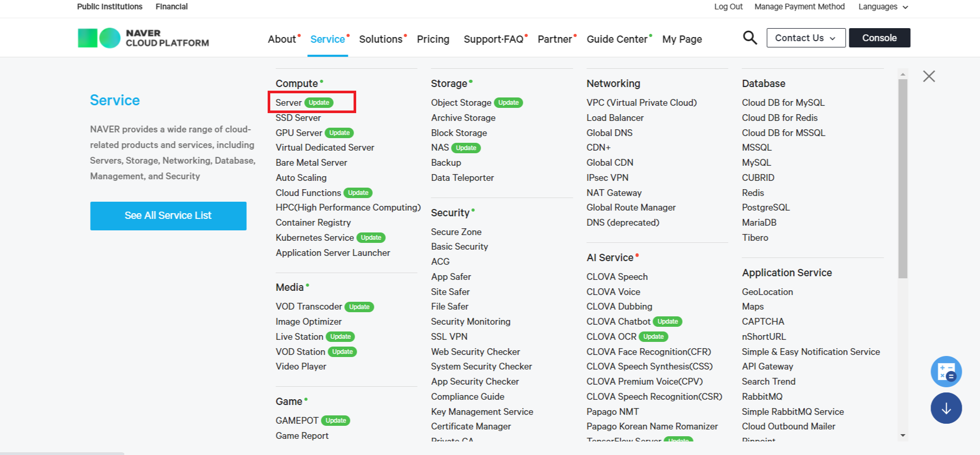Open the search magnifier icon
The width and height of the screenshot is (980, 455).
[x=750, y=38]
